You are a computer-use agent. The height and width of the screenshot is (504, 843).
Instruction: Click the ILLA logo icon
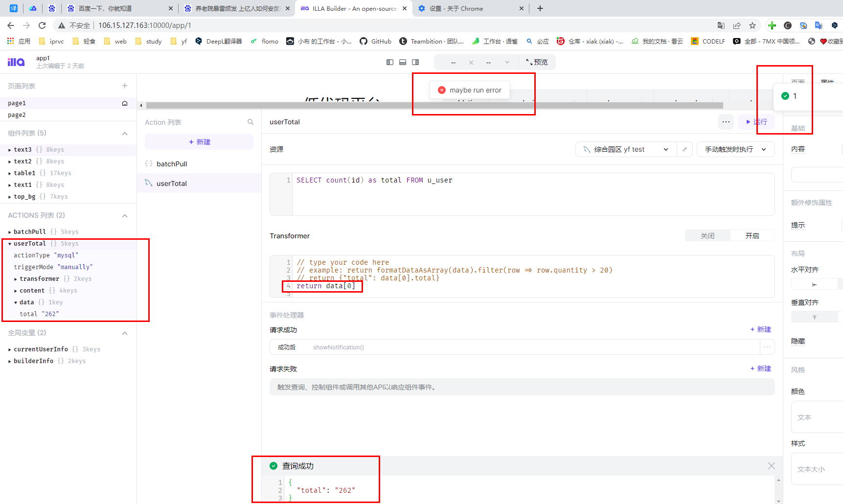16,62
